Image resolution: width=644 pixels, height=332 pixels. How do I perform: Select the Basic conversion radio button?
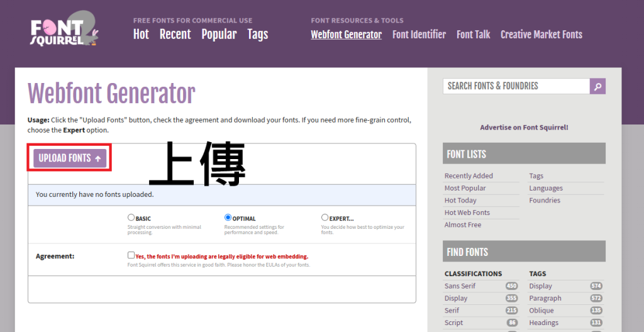[131, 218]
